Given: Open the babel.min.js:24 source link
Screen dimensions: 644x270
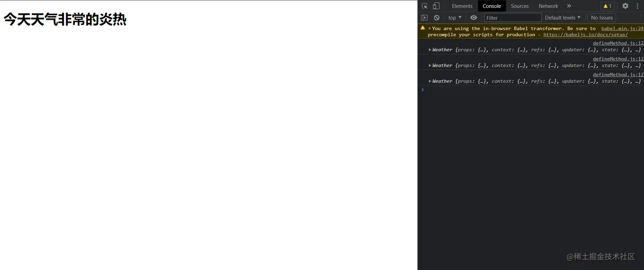Looking at the screenshot, I should pyautogui.click(x=622, y=29).
